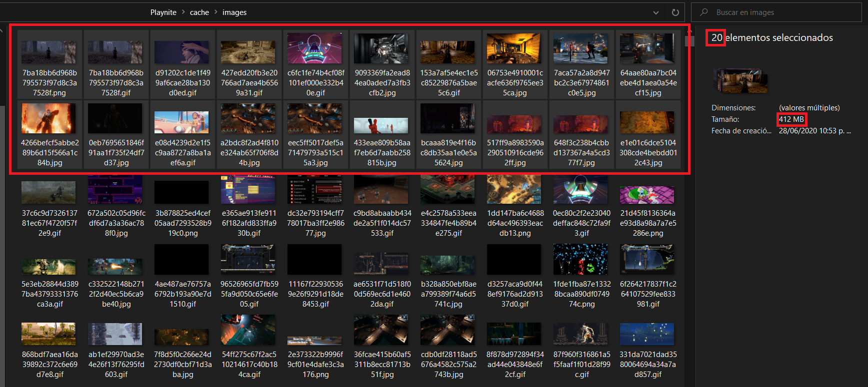Select dark thumbnail of 0eb7695651846f…d37.jpg

115,118
